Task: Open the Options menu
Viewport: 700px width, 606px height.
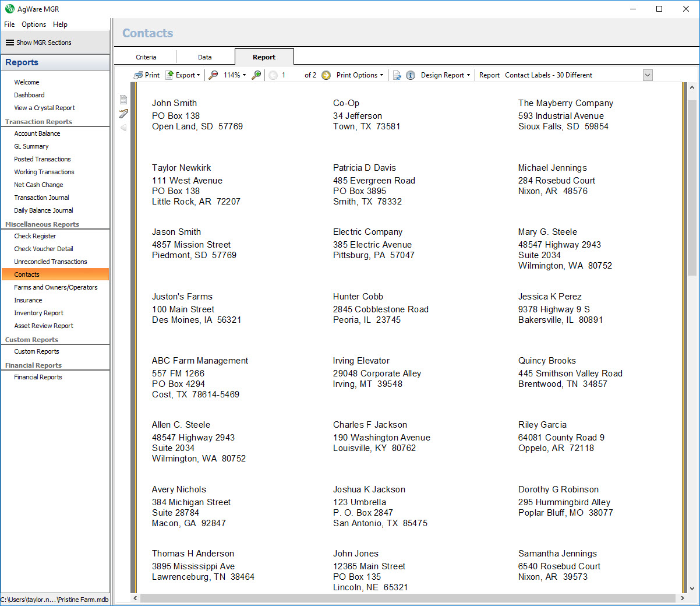Action: coord(34,24)
